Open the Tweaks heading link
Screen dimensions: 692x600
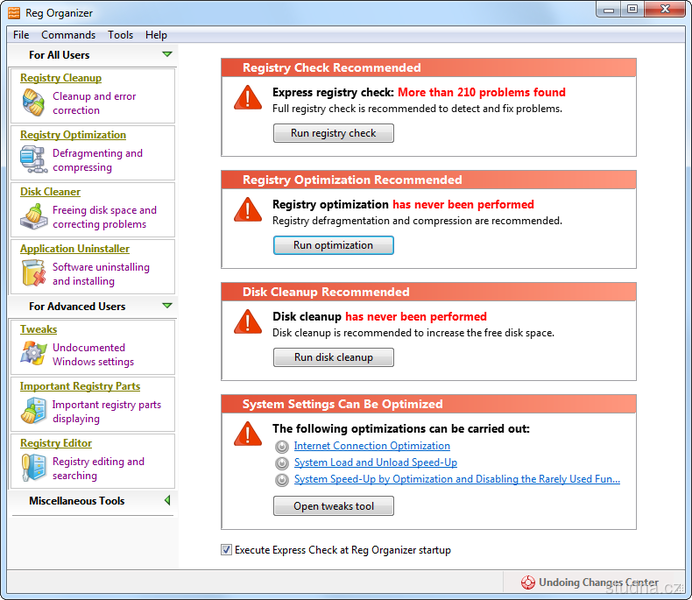tap(38, 329)
